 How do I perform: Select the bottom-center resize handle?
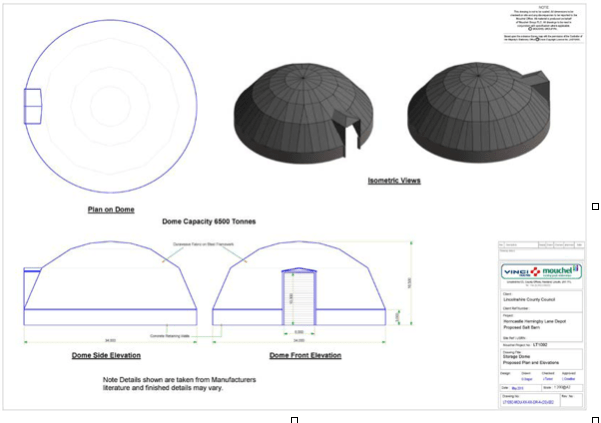[294, 419]
